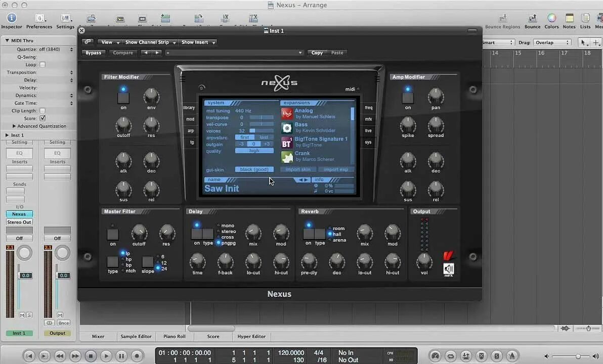Click the Bypass plugin button
This screenshot has width=603, height=364.
[94, 53]
